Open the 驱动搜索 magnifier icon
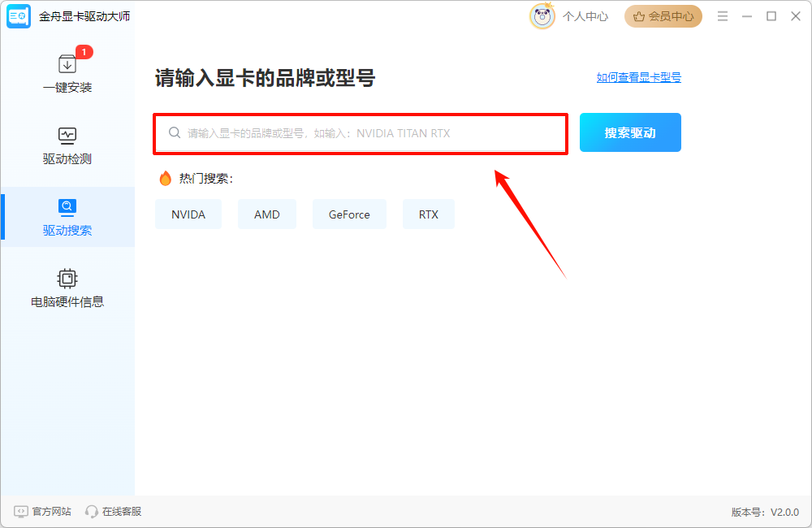This screenshot has width=812, height=528. (x=67, y=207)
